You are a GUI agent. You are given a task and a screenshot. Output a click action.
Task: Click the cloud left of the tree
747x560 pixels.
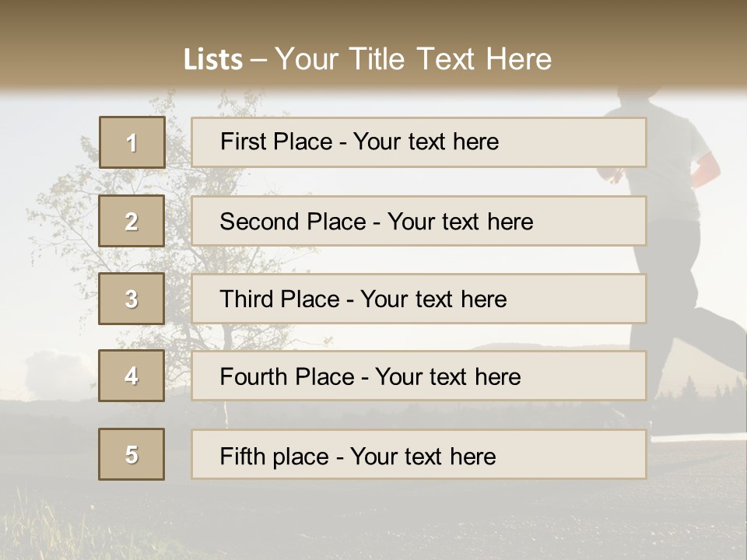[47, 364]
